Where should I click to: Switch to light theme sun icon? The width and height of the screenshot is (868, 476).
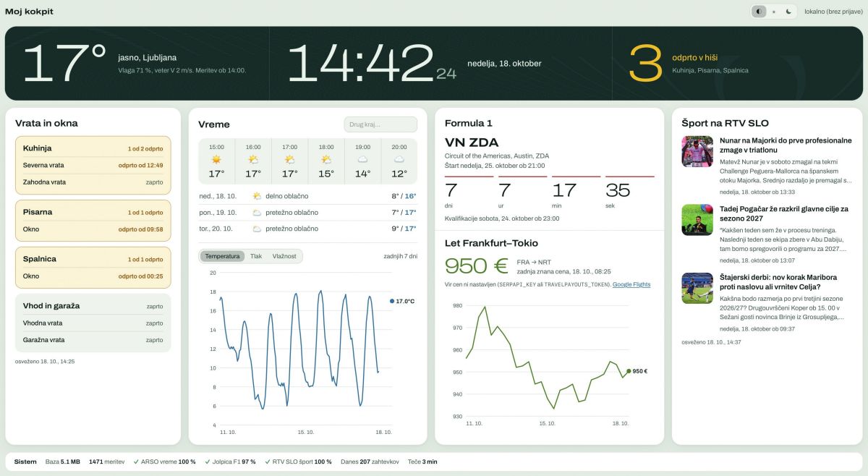pos(774,12)
